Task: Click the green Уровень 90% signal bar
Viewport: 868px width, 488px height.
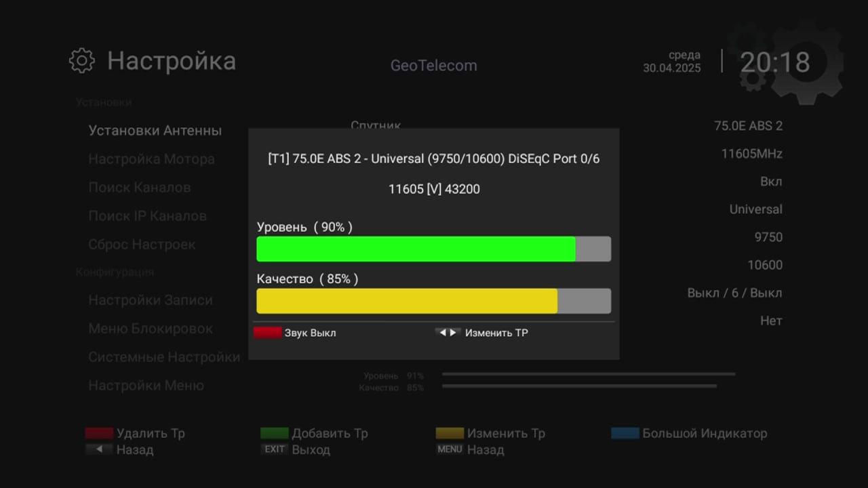Action: click(x=433, y=249)
